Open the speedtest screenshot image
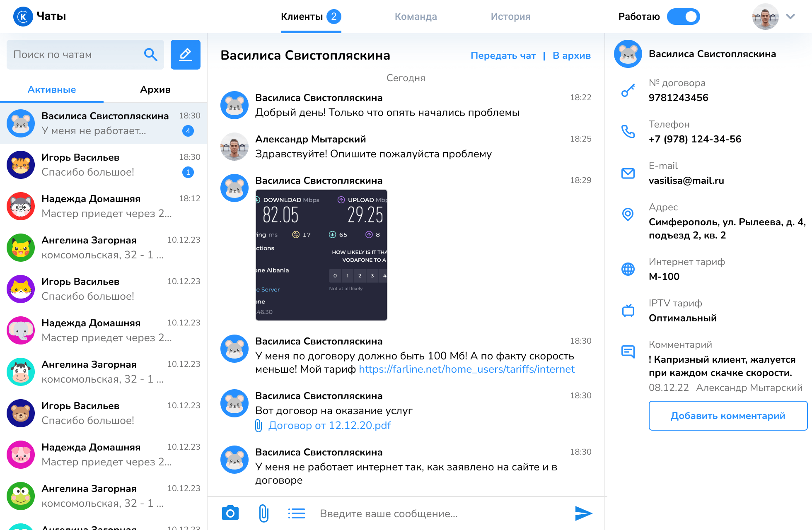The image size is (812, 530). pyautogui.click(x=321, y=255)
